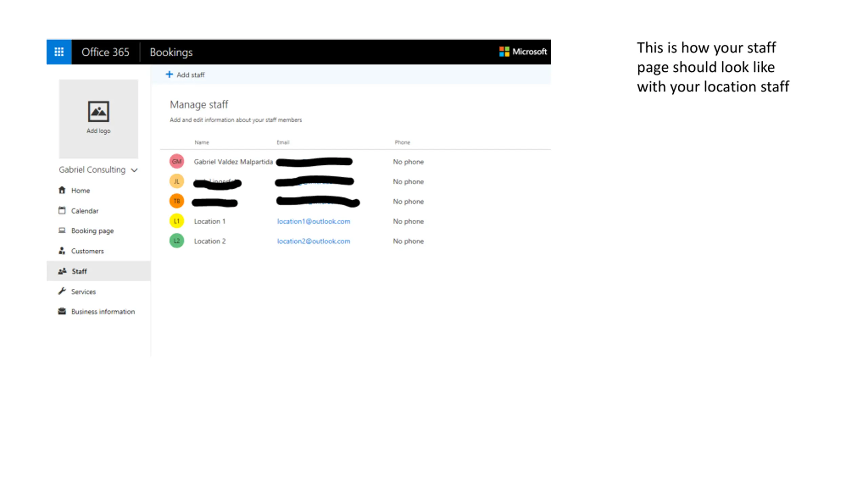The image size is (868, 488).
Task: Click the orange TB staff avatar
Action: coord(177,201)
